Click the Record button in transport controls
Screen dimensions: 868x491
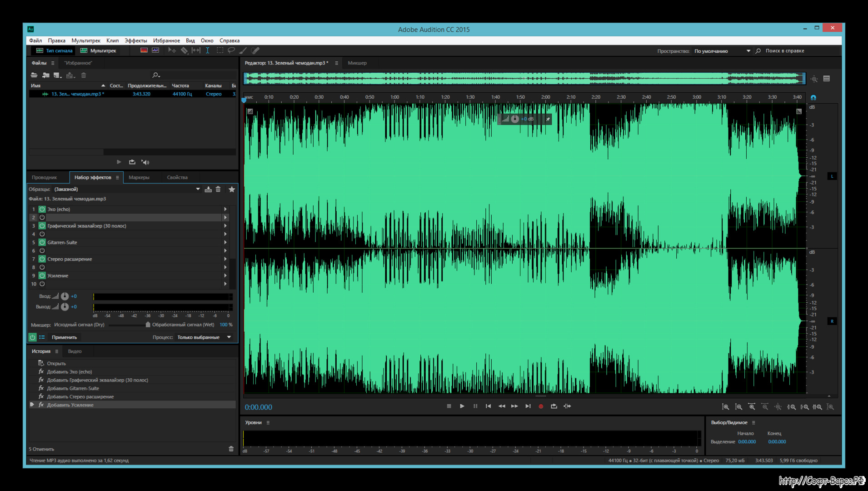541,406
